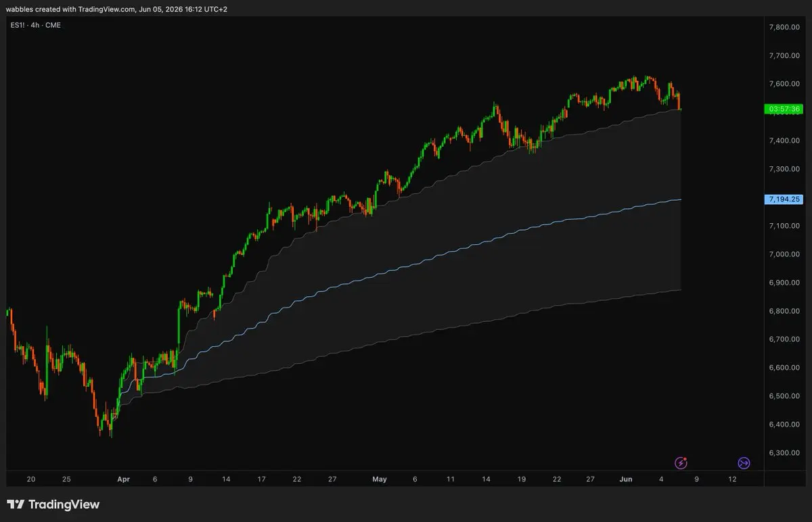
Task: Click the '4' date label on time axis
Action: (x=660, y=479)
